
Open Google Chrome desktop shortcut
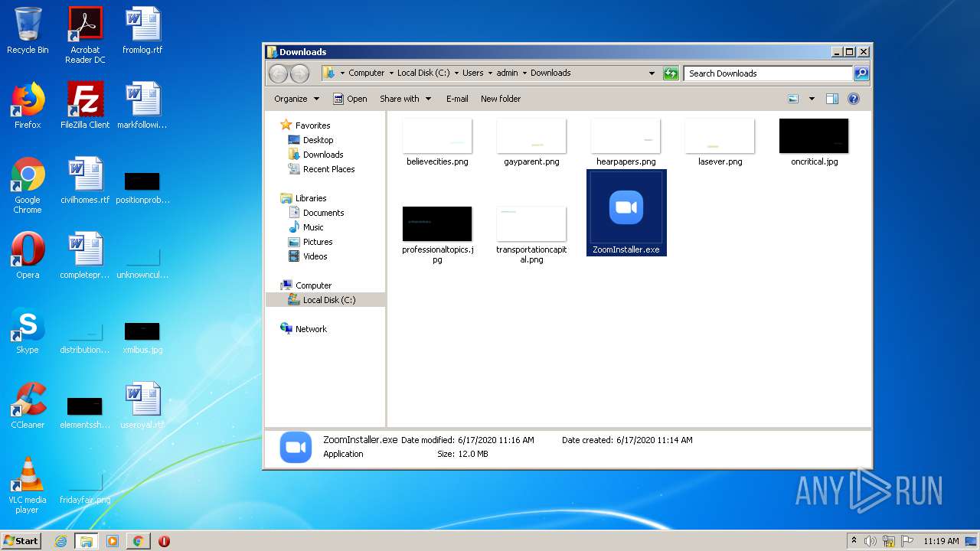point(28,185)
